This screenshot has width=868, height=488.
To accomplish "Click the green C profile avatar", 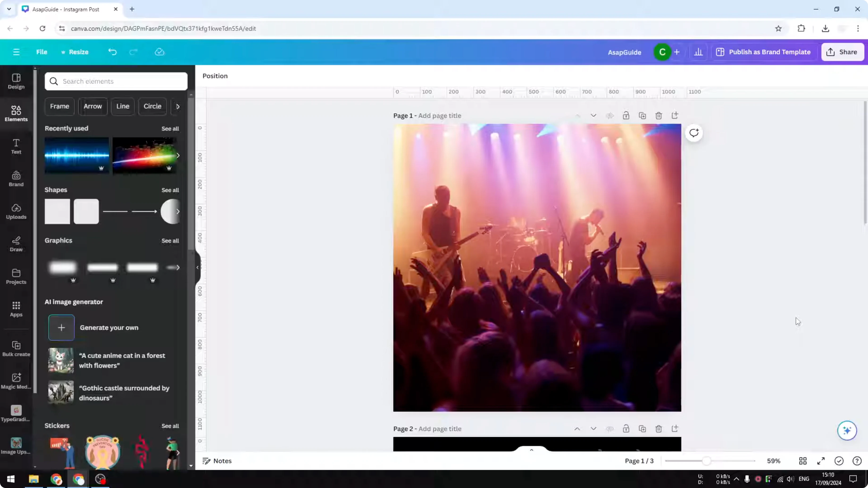I will (x=662, y=52).
